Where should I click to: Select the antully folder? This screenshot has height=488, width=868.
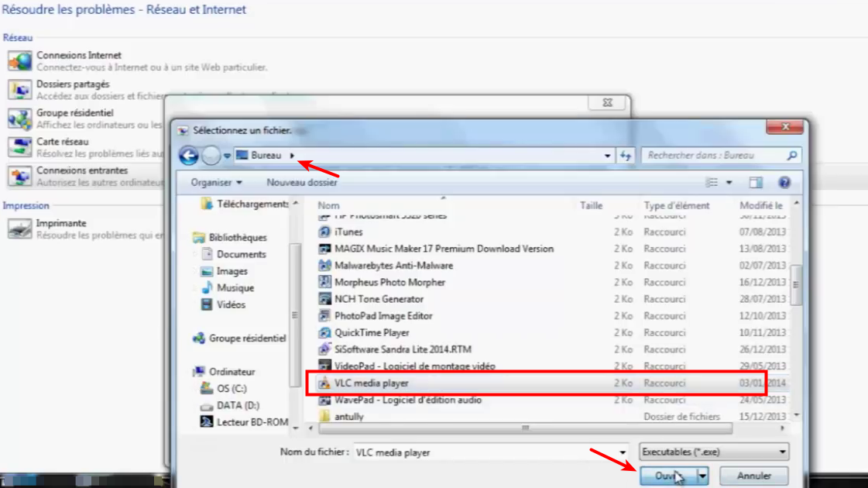point(348,417)
